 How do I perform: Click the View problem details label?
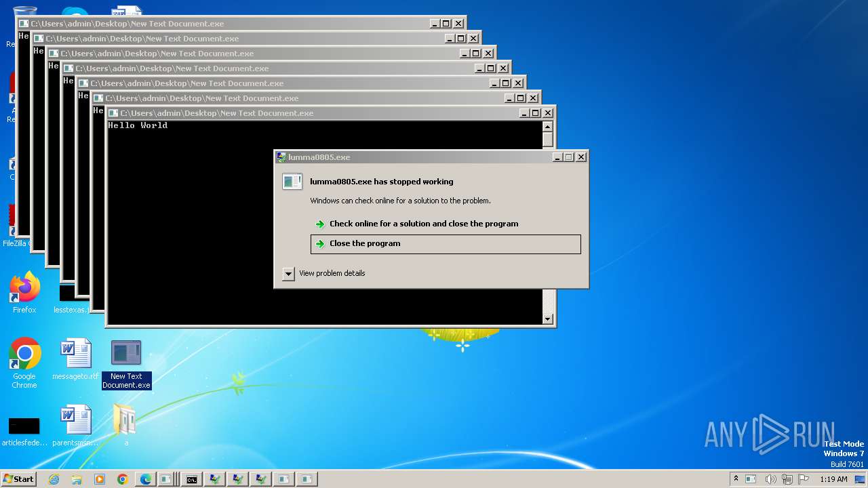pyautogui.click(x=332, y=273)
